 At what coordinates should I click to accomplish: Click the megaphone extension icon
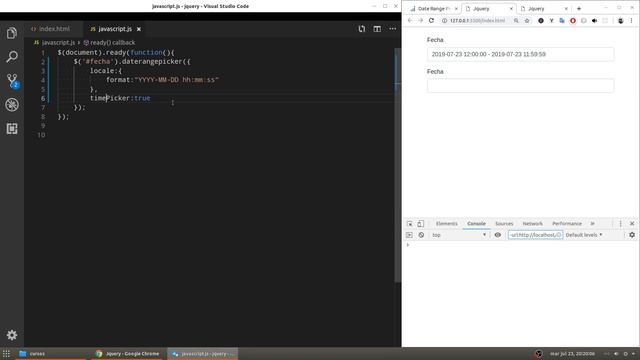coord(594,20)
